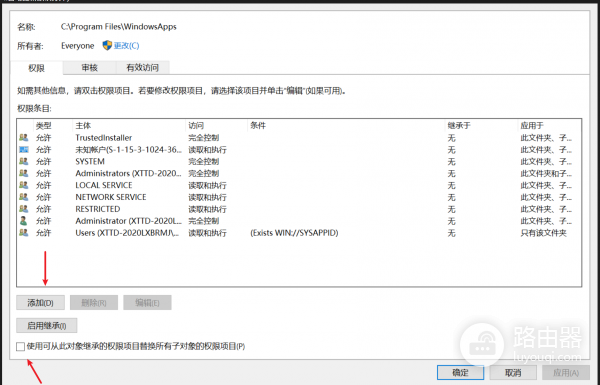This screenshot has width=600, height=385.
Task: Click 允许 in the NETWORK SERVICE row
Action: (x=43, y=197)
